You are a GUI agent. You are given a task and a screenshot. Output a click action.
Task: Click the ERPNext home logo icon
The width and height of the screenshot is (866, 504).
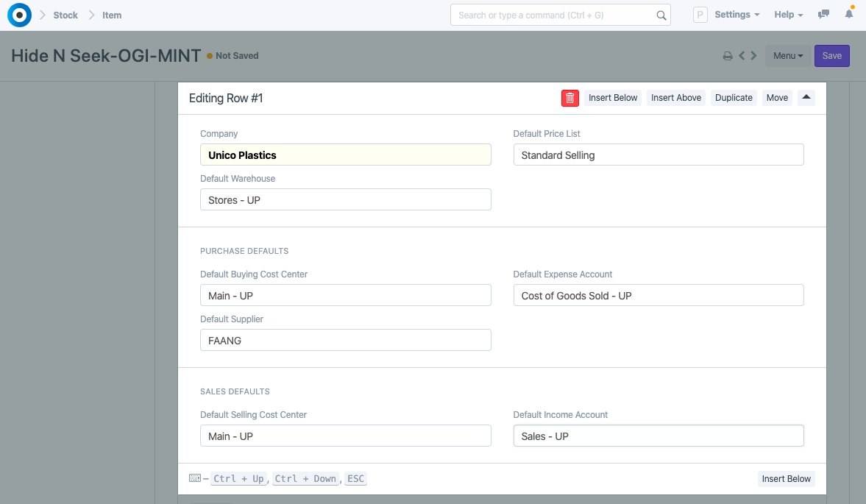pyautogui.click(x=18, y=15)
